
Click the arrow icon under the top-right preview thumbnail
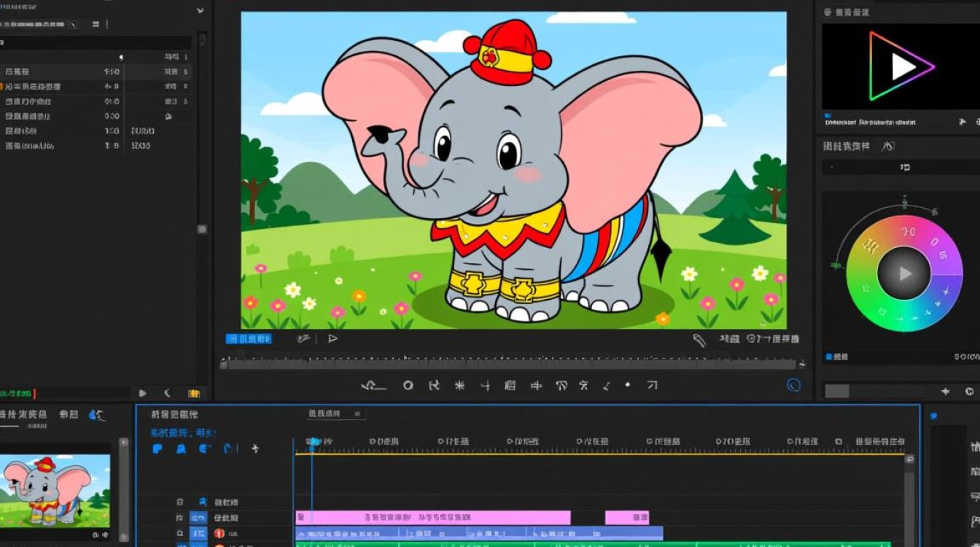[x=963, y=122]
